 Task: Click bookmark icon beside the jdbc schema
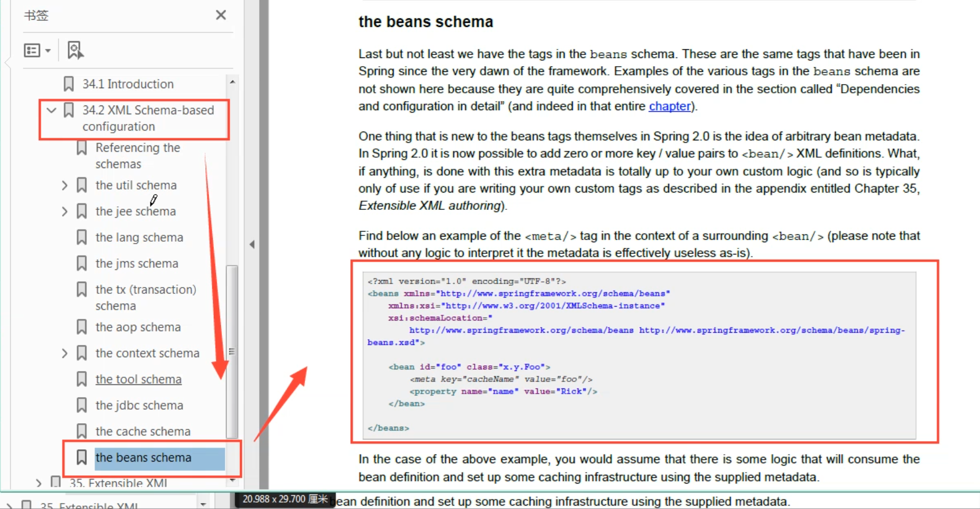pos(82,405)
